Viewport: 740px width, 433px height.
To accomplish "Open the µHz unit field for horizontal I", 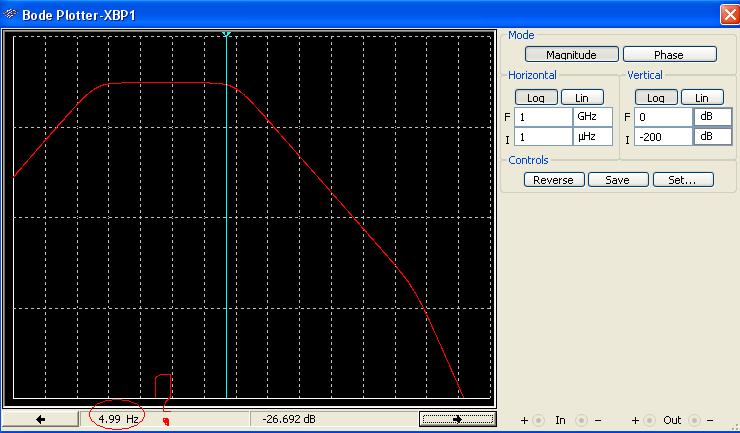I will 591,137.
